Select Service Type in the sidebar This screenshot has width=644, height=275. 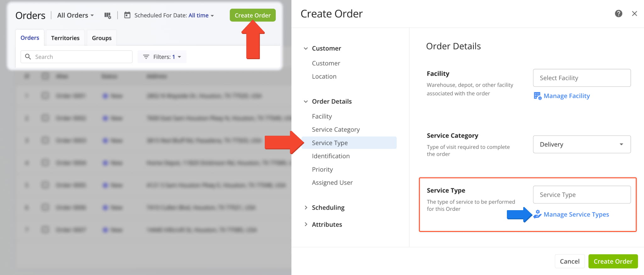point(349,143)
